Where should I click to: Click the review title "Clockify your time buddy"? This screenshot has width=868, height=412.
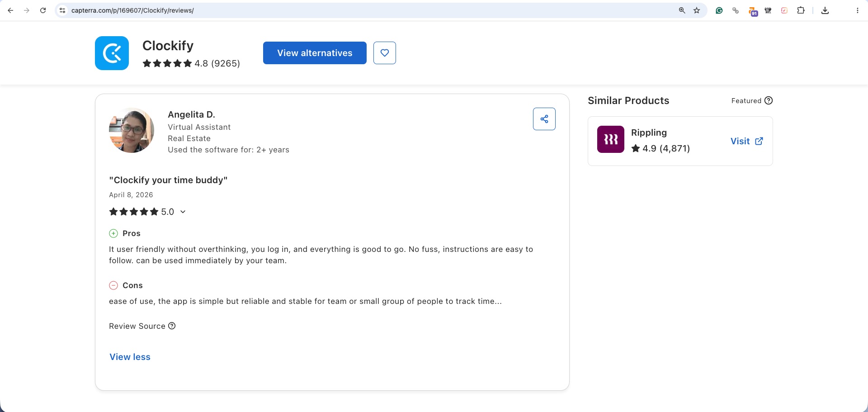tap(168, 180)
